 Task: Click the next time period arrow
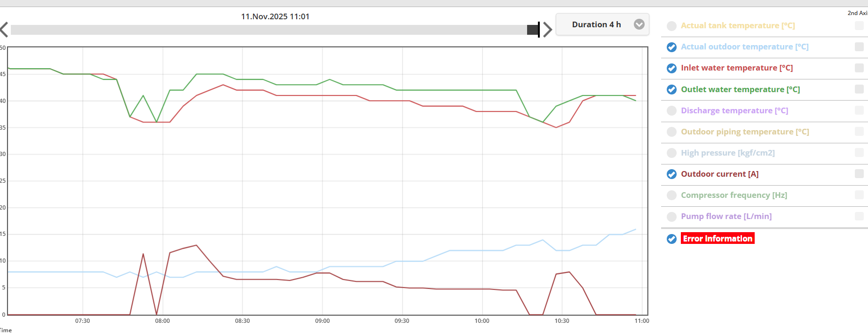tap(547, 30)
